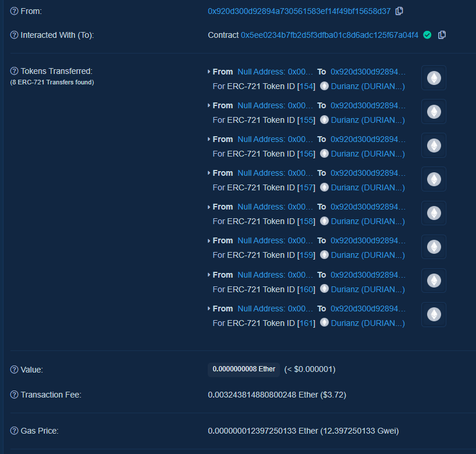Open Durianz (DURIAN...) link for Token 154
This screenshot has height=454, width=476.
pos(368,86)
